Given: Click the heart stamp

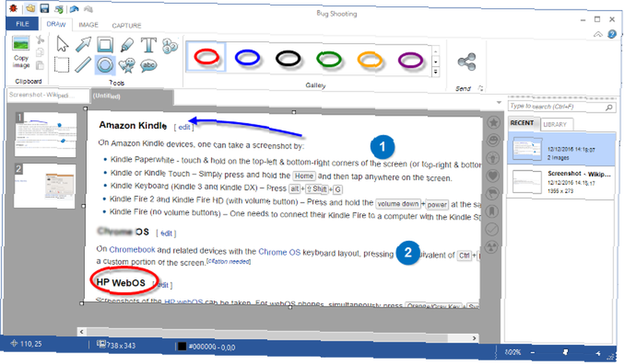Looking at the screenshot, I should coord(493,176).
